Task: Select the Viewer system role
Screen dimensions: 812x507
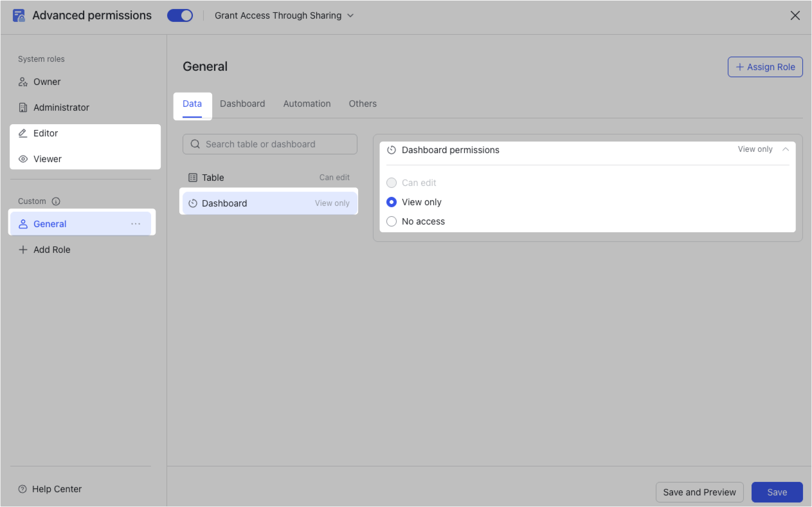Action: (80, 159)
